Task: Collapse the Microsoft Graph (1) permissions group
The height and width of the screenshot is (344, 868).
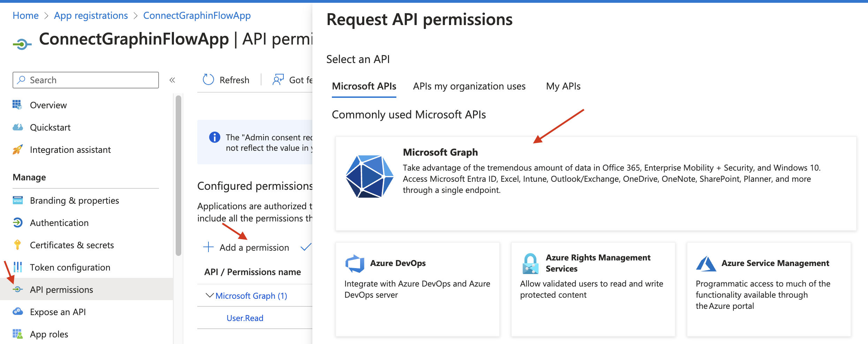Action: pos(210,296)
